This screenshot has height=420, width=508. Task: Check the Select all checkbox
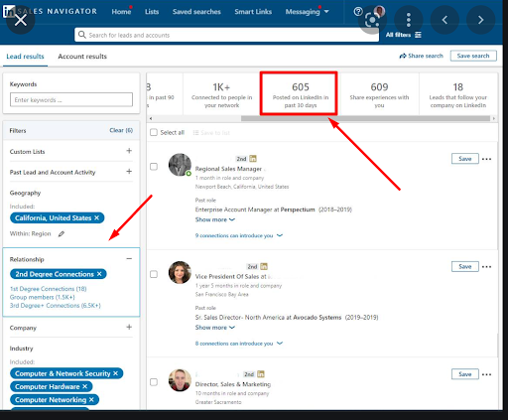point(154,132)
